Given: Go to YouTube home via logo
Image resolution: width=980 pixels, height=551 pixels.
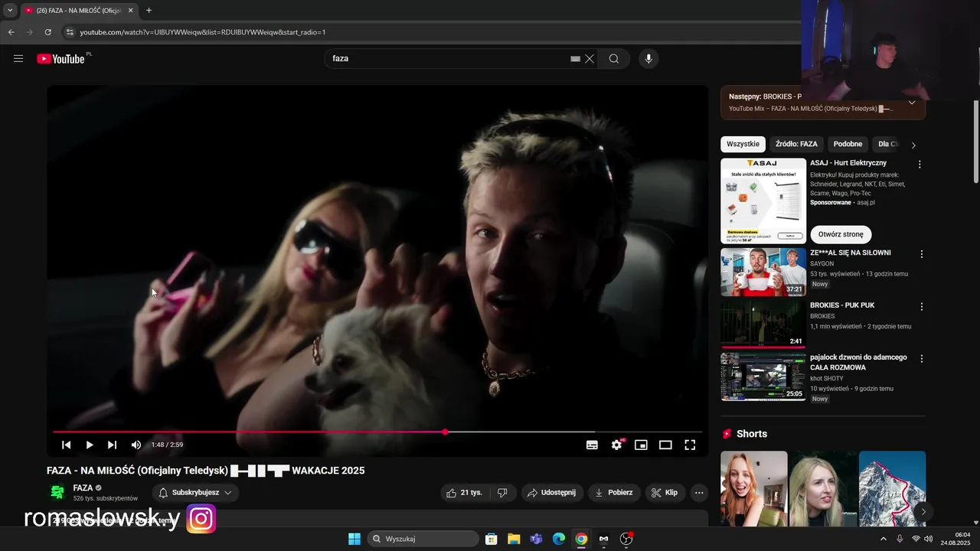Looking at the screenshot, I should point(60,59).
